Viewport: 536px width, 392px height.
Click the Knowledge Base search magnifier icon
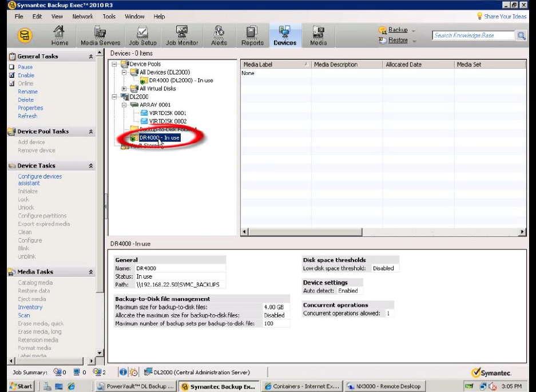coord(521,35)
